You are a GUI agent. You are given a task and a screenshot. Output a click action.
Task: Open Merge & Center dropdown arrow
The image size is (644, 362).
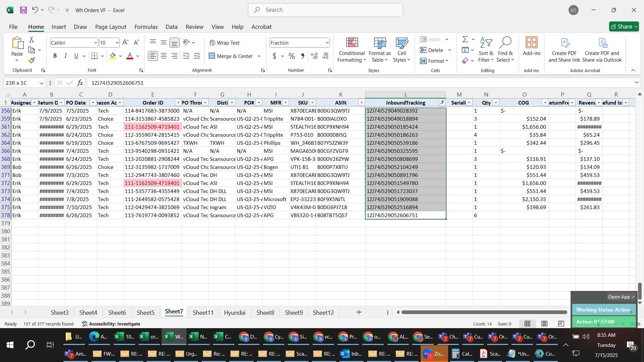pyautogui.click(x=259, y=56)
